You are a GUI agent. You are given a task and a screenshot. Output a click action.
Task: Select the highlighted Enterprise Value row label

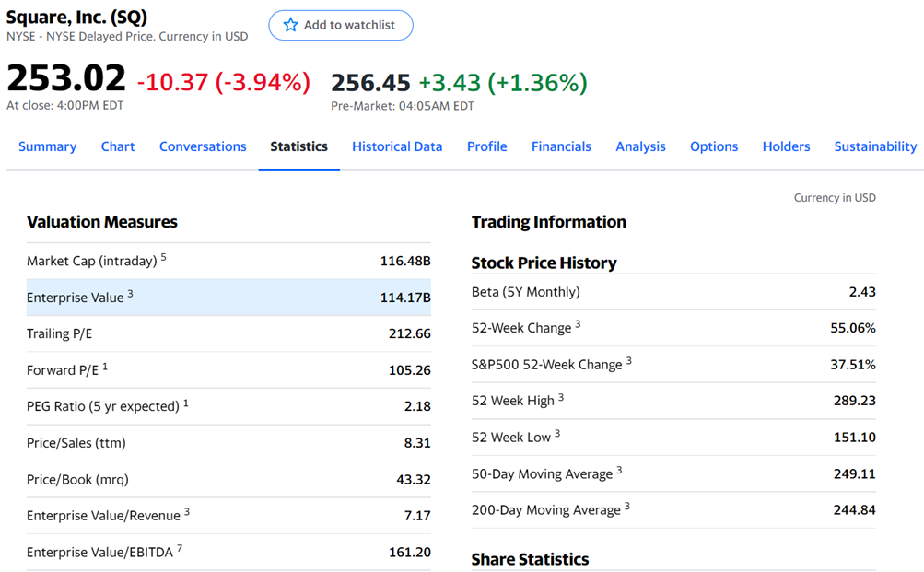tap(76, 298)
